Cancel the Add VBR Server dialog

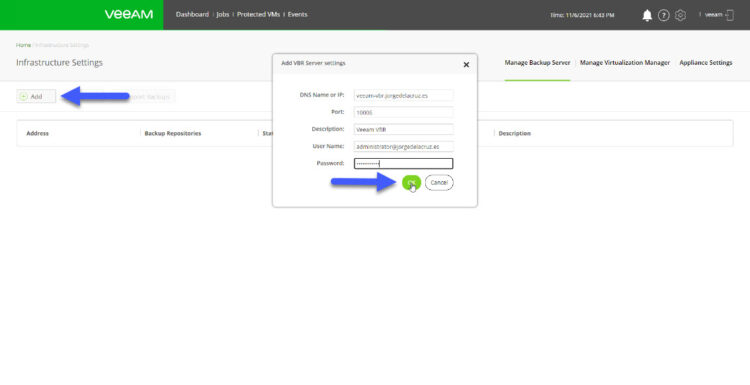[x=439, y=182]
